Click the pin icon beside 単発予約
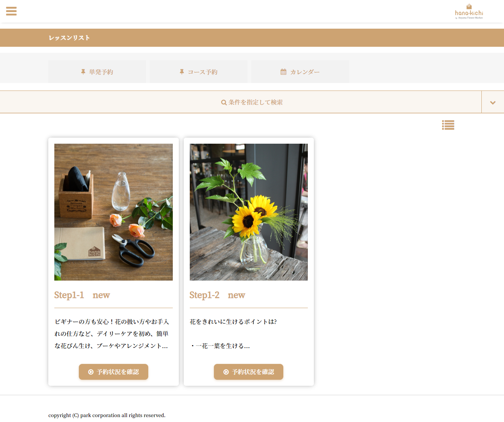The width and height of the screenshot is (504, 422). tap(83, 72)
